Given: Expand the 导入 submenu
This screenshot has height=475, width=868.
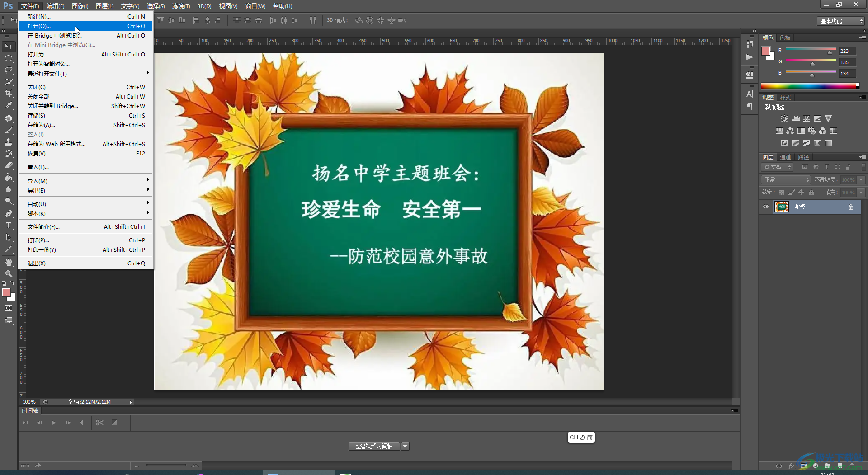Looking at the screenshot, I should [x=86, y=181].
